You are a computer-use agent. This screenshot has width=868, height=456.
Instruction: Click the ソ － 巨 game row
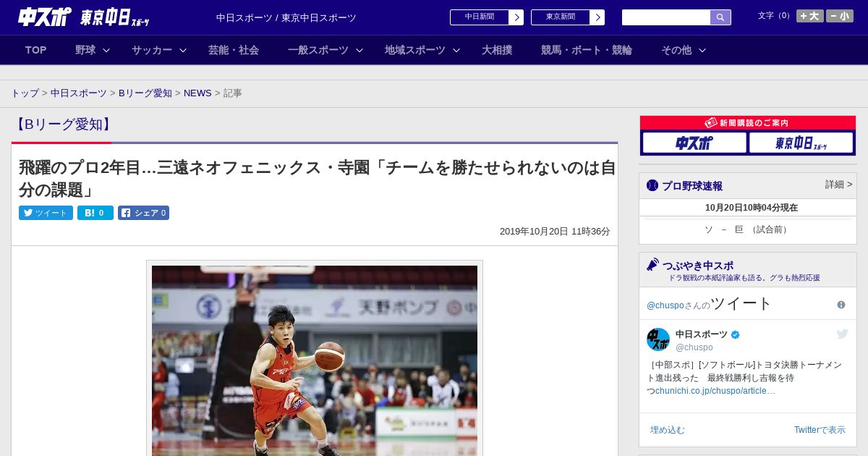748,229
